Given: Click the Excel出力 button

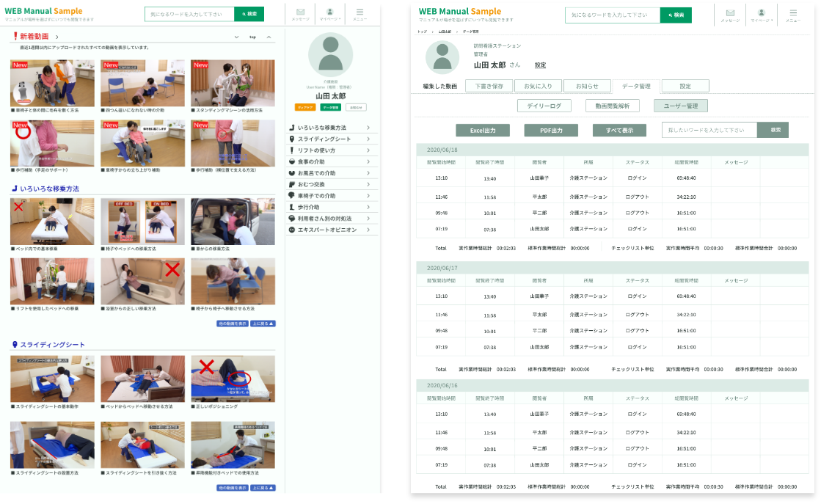Looking at the screenshot, I should coord(482,130).
